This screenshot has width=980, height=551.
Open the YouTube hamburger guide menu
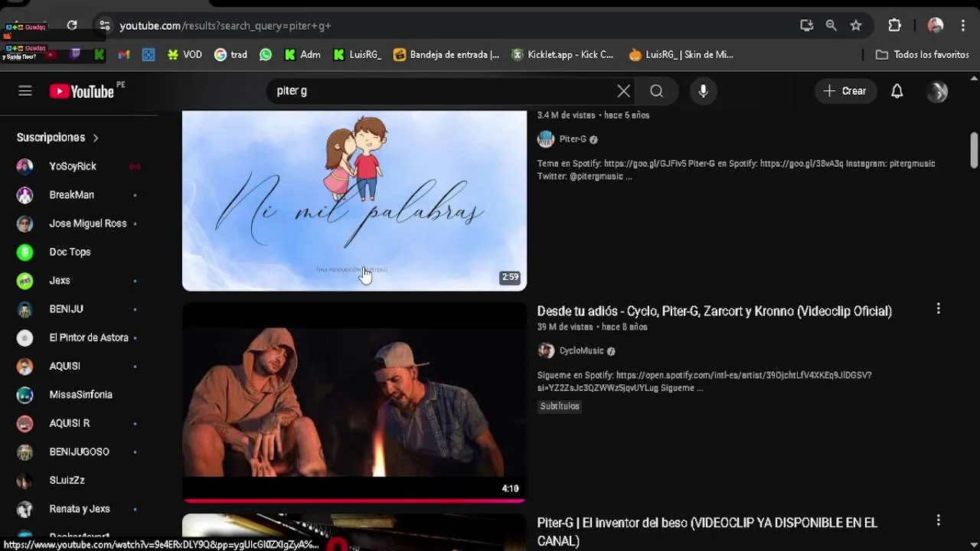coord(25,91)
